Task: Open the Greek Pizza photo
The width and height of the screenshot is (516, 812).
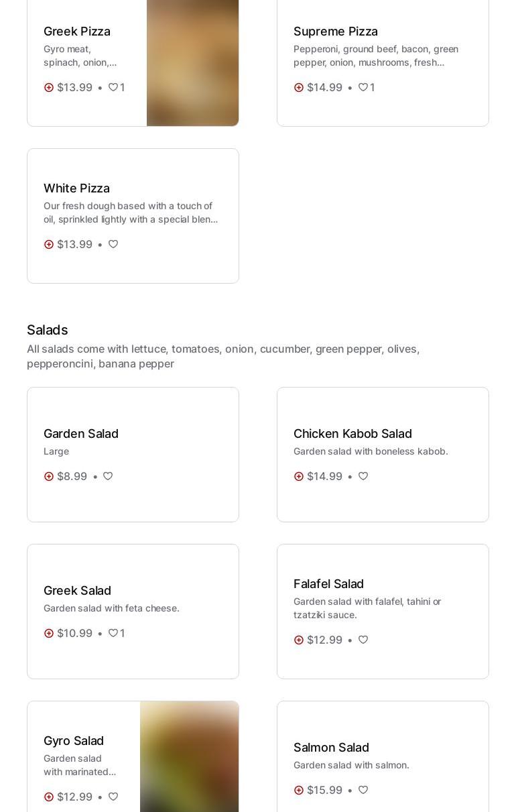Action: (192, 63)
